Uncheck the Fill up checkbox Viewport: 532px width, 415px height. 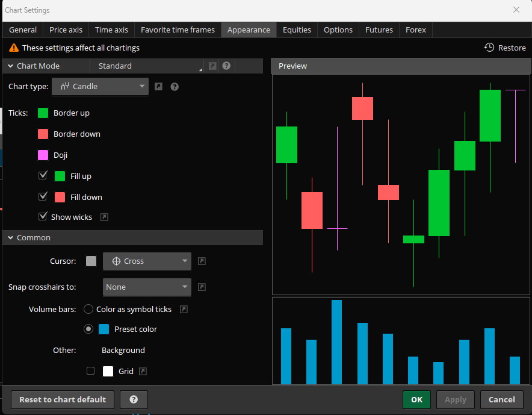click(43, 176)
